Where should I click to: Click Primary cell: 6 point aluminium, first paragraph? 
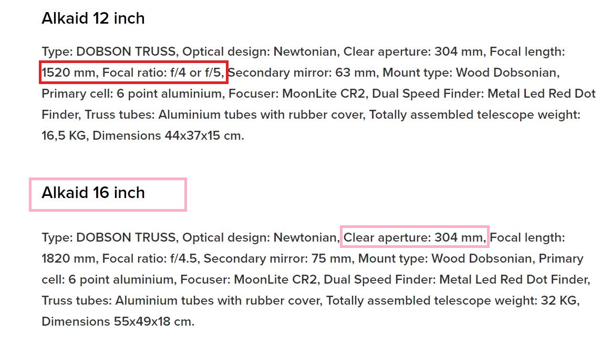(x=132, y=93)
